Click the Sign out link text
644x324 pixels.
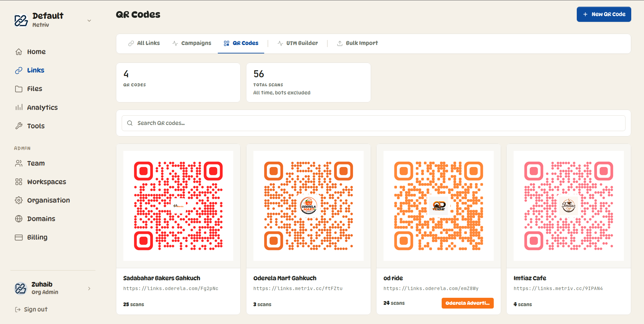coord(36,310)
